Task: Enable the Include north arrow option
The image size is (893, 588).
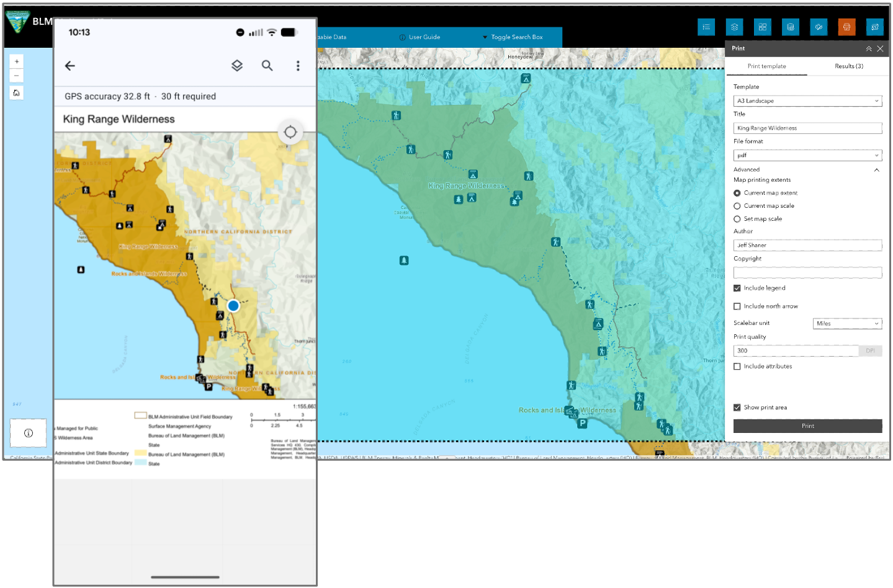Action: (737, 306)
